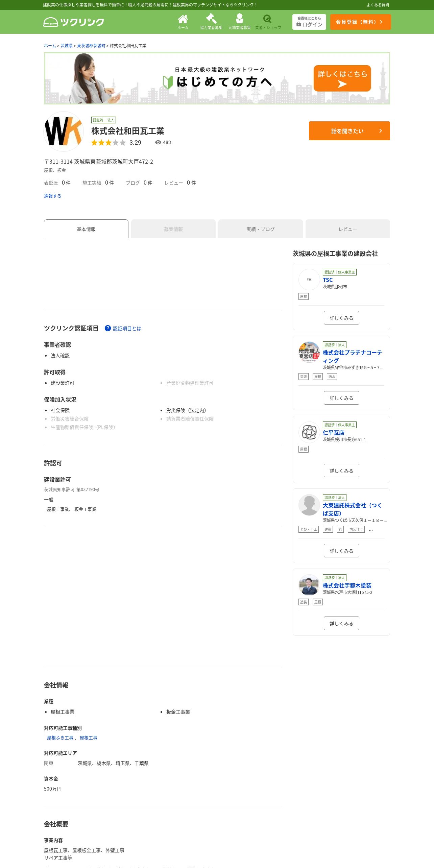Open 仁平瓦店 link
This screenshot has height=868, width=434.
click(334, 433)
